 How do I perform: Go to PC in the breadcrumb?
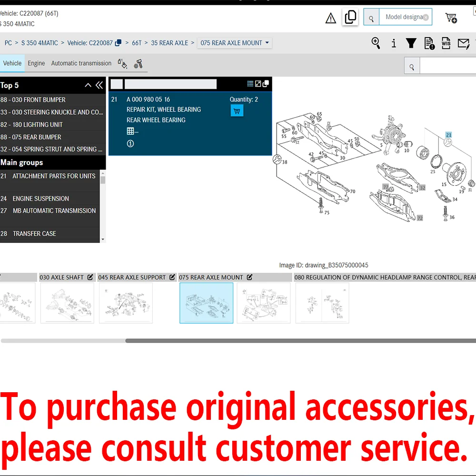pyautogui.click(x=8, y=43)
